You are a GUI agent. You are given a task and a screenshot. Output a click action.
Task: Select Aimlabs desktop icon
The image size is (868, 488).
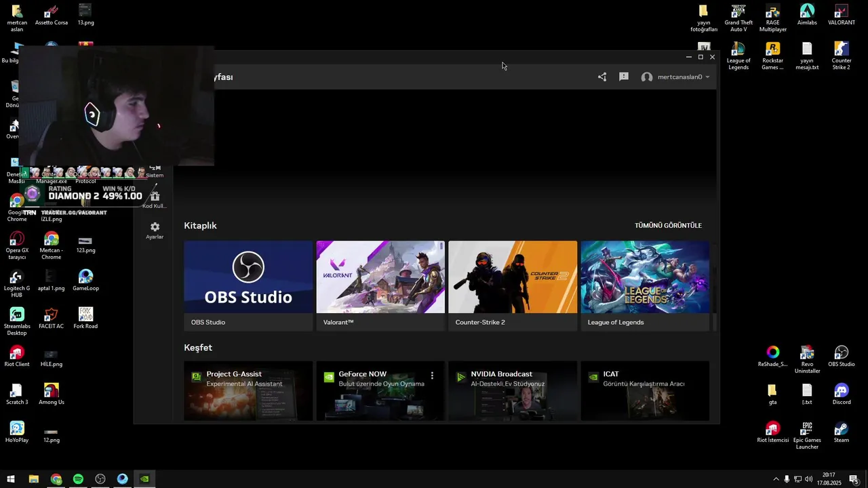coord(807,15)
